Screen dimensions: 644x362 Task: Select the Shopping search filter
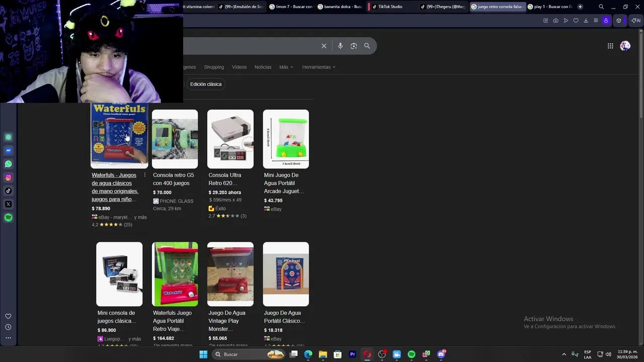[x=214, y=67]
